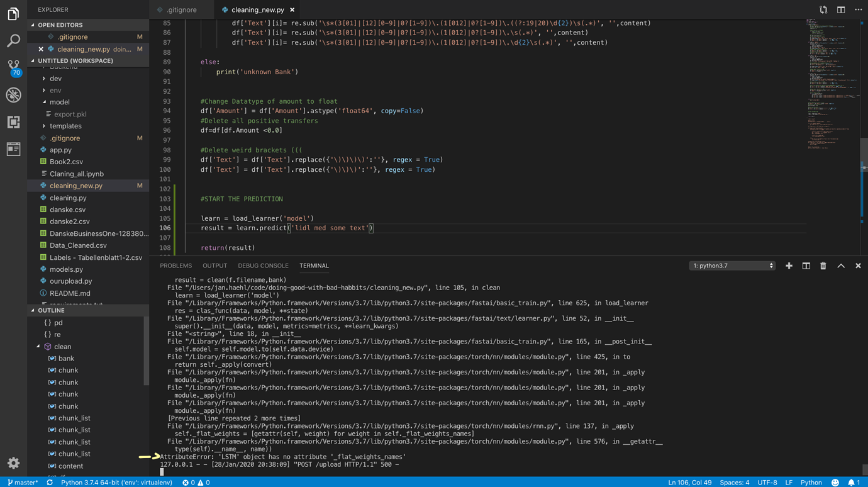Open the active terminal selector dropdown
The height and width of the screenshot is (487, 868).
click(x=732, y=266)
